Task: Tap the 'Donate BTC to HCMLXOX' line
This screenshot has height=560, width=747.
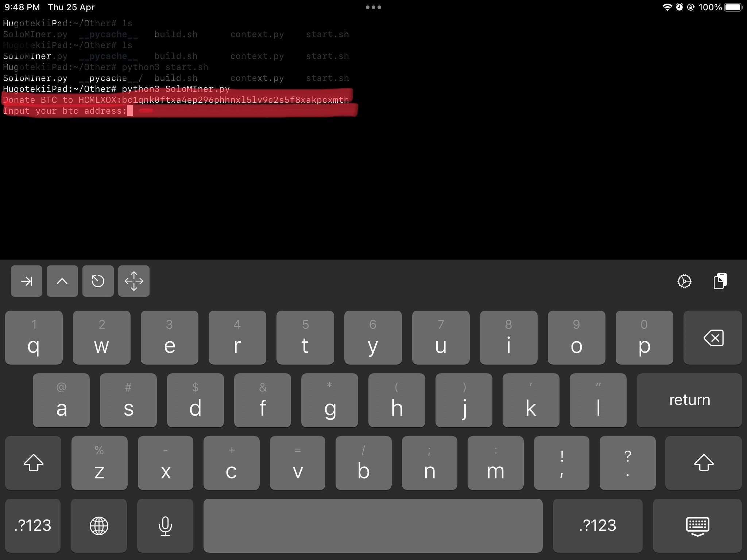Action: coord(176,100)
